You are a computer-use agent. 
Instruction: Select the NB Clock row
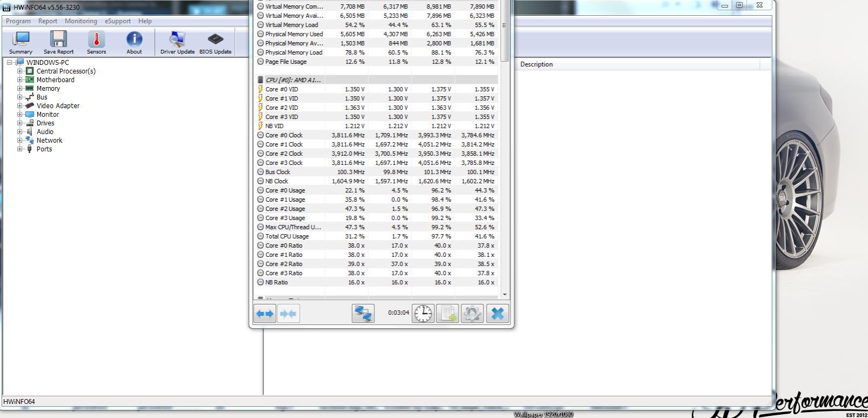[x=377, y=181]
